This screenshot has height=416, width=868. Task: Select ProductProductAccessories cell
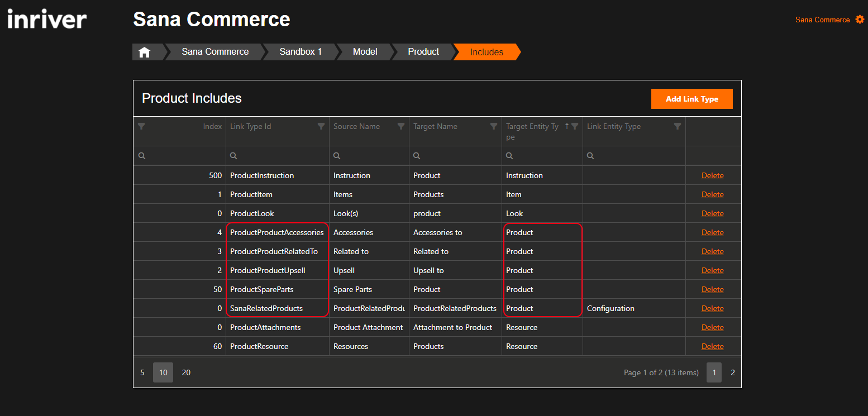(x=277, y=232)
